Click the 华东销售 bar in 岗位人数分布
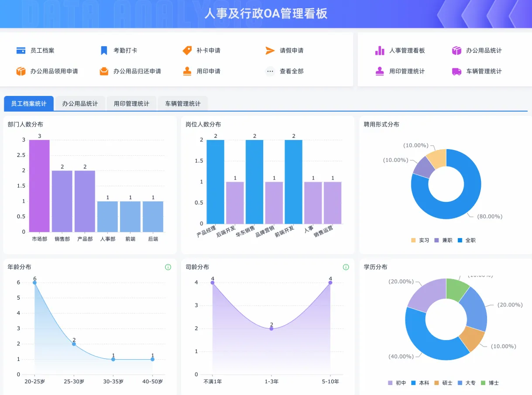Screen dimensions: 532x395 (x=254, y=182)
